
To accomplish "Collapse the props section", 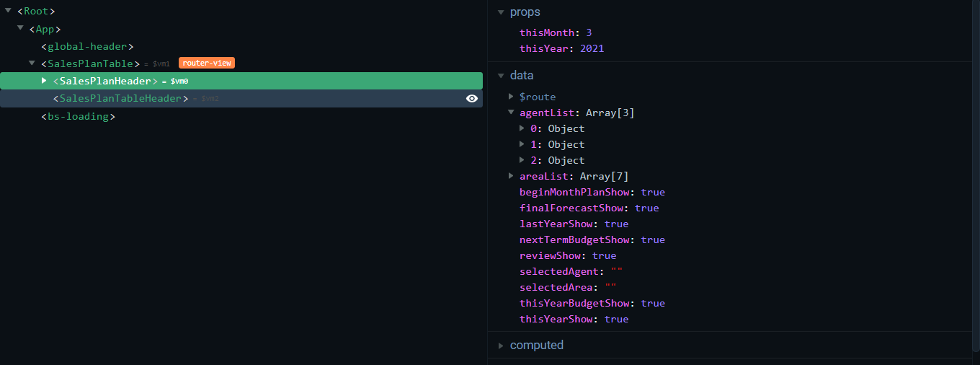I will (501, 12).
